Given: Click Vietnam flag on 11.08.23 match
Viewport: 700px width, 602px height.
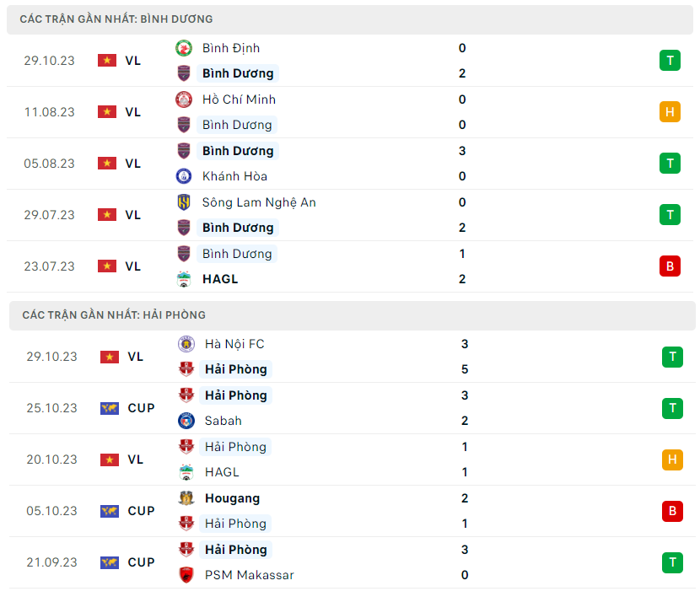Looking at the screenshot, I should click(107, 112).
